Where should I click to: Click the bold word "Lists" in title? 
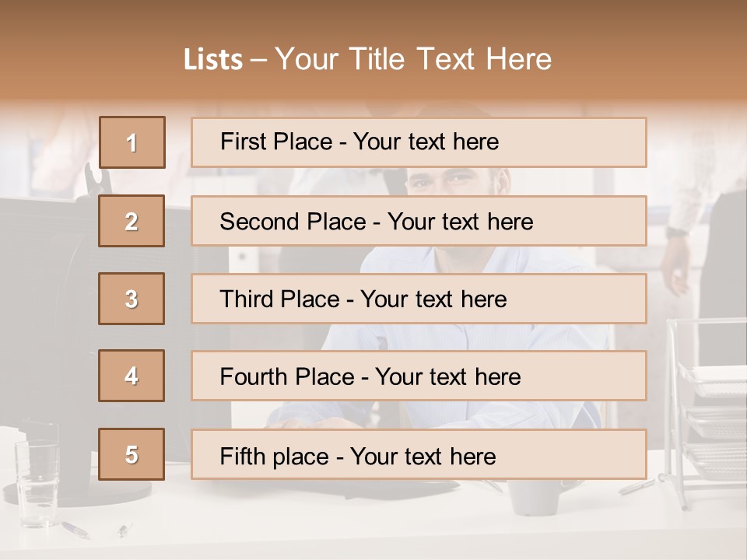[212, 60]
